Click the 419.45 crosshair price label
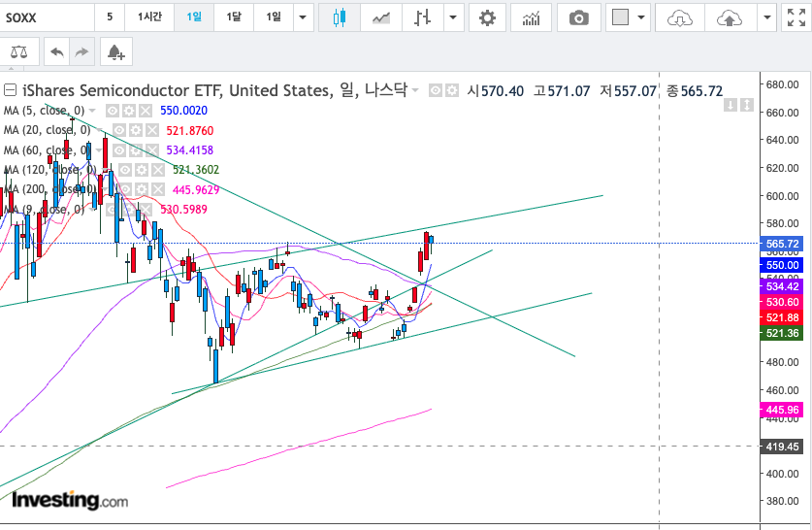This screenshot has width=812, height=530. click(x=782, y=447)
